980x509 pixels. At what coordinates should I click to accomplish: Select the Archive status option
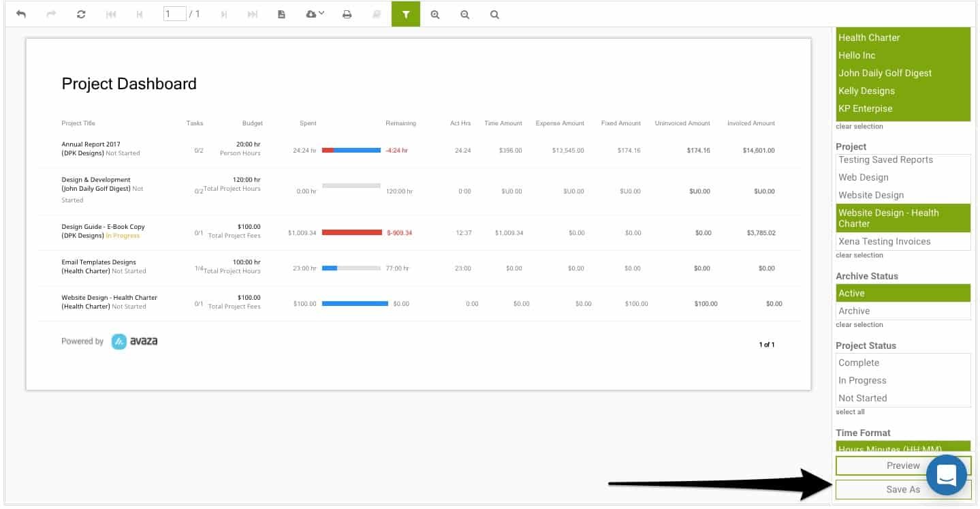click(x=902, y=311)
